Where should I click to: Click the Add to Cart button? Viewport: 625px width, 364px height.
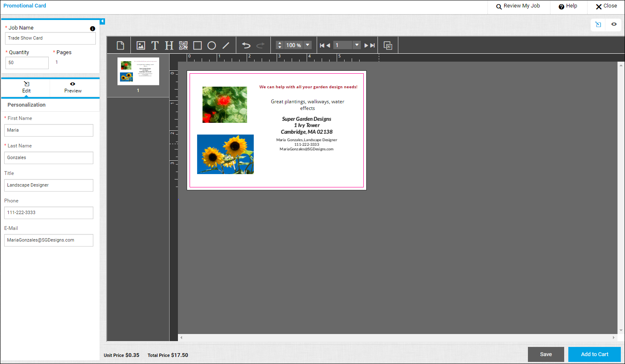(594, 354)
